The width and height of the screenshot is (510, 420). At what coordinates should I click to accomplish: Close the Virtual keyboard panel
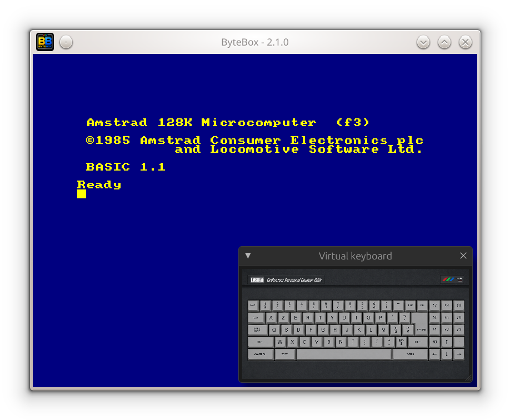point(463,256)
